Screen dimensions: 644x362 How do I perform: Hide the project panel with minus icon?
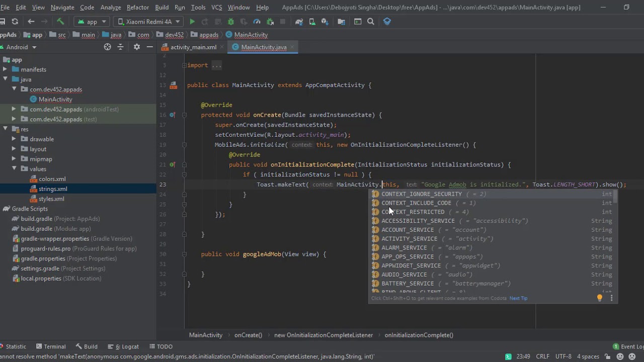149,47
